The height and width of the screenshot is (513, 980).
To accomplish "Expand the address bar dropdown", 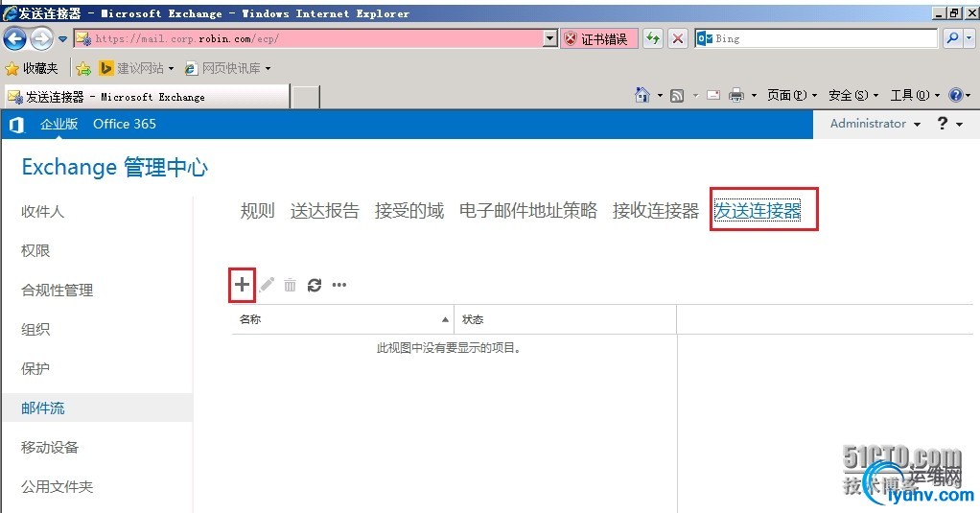I will click(550, 38).
